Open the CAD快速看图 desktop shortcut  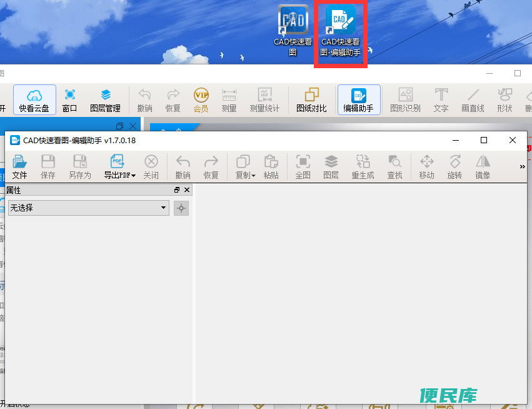pyautogui.click(x=293, y=31)
